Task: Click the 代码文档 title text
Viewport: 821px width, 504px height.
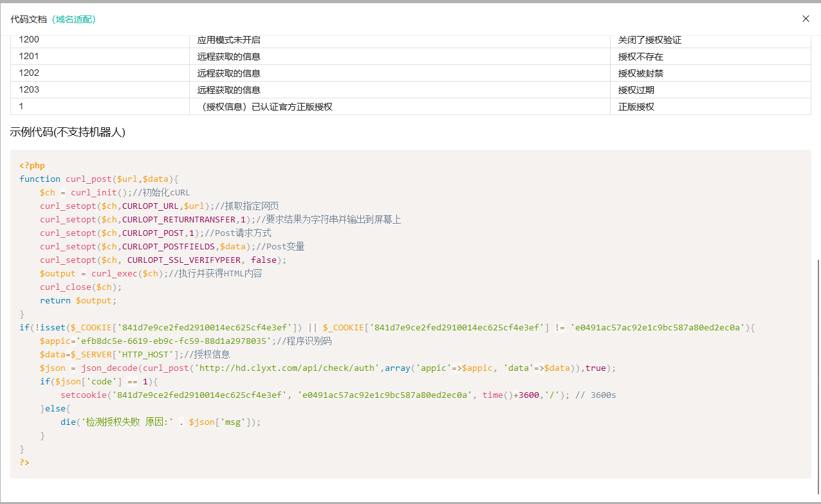Action: click(28, 19)
